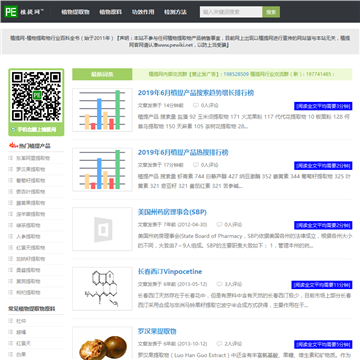
Task: Click the green 搜索 button
Action: pos(271,12)
